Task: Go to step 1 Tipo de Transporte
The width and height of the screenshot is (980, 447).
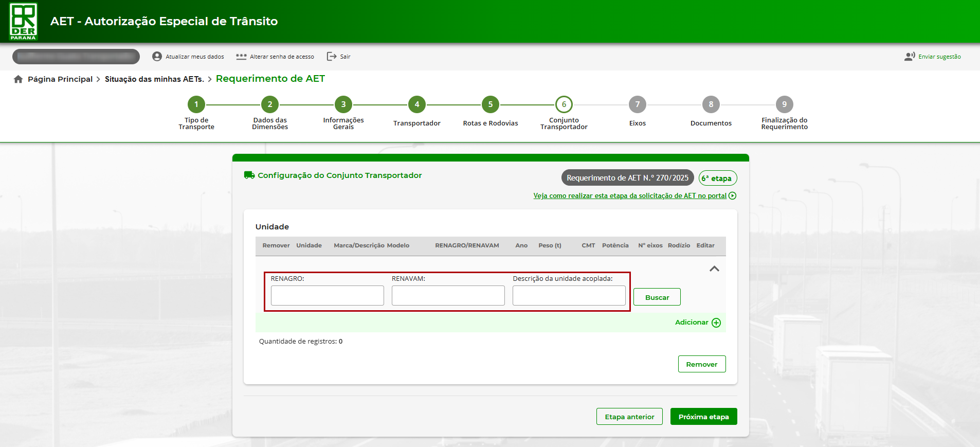Action: tap(196, 104)
